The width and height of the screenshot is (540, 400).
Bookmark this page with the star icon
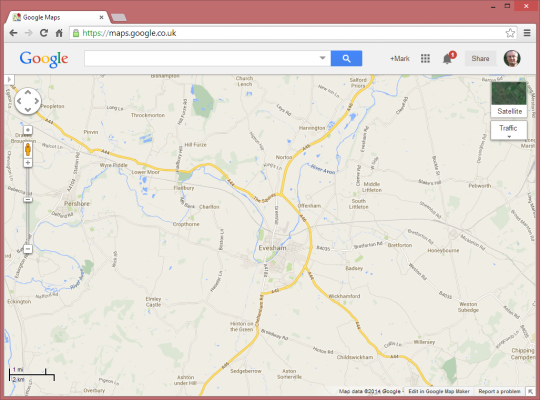510,33
